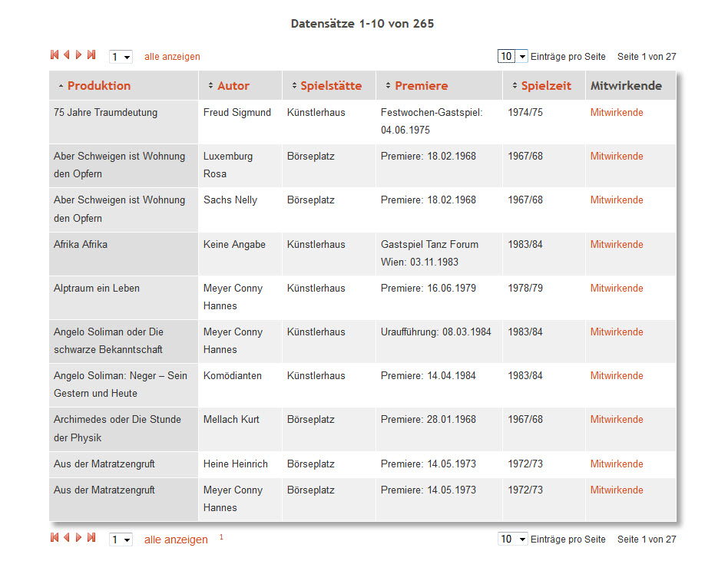728x561 pixels.
Task: Open Mitwirkende for last Aus der Matratzengruft row
Action: click(x=617, y=490)
